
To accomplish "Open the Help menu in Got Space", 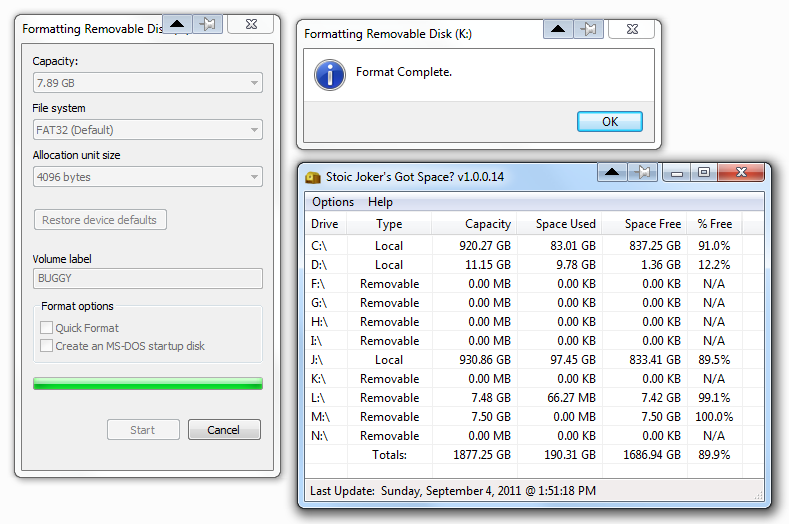I will tap(380, 202).
